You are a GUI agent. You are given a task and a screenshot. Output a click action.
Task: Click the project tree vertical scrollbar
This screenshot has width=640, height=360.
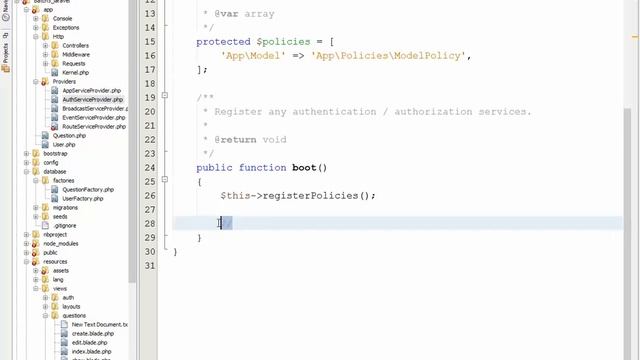(x=132, y=141)
